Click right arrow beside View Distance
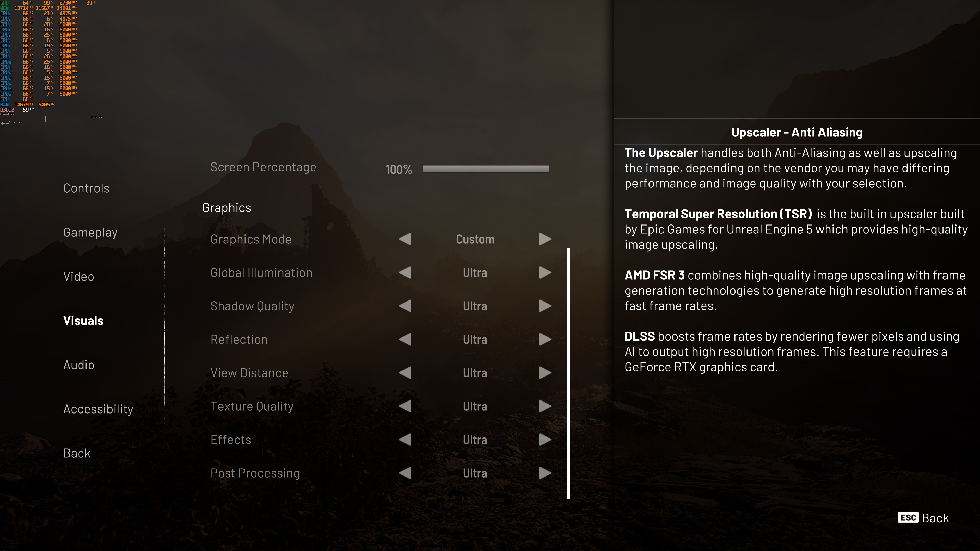Image resolution: width=980 pixels, height=551 pixels. point(545,373)
